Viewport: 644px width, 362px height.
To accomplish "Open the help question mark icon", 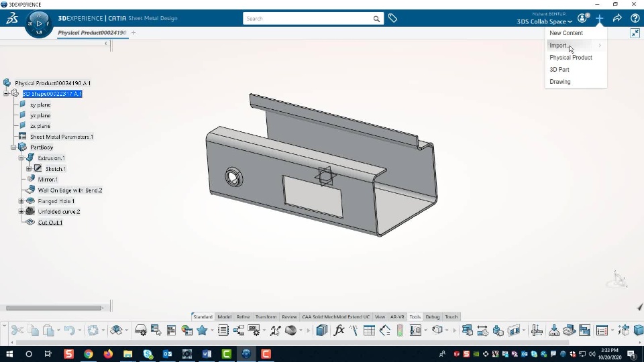I will pyautogui.click(x=635, y=18).
